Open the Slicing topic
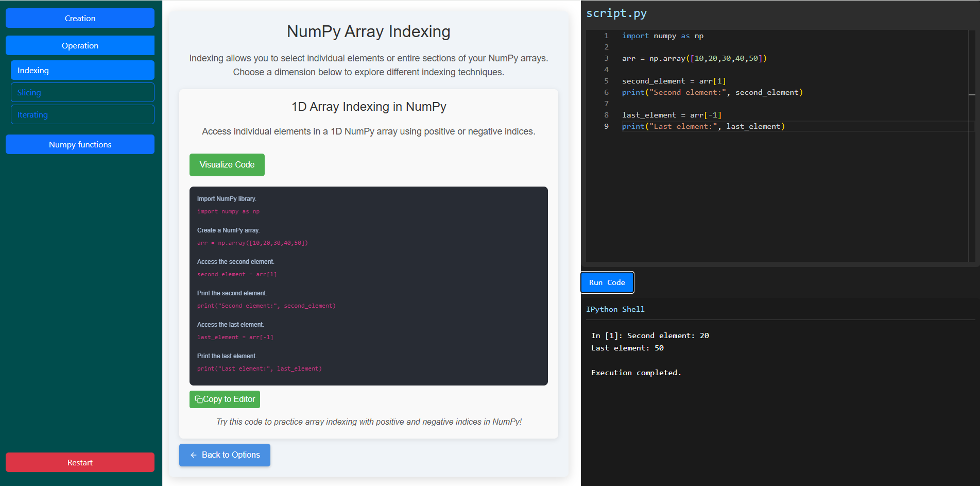The image size is (980, 486). click(x=82, y=93)
